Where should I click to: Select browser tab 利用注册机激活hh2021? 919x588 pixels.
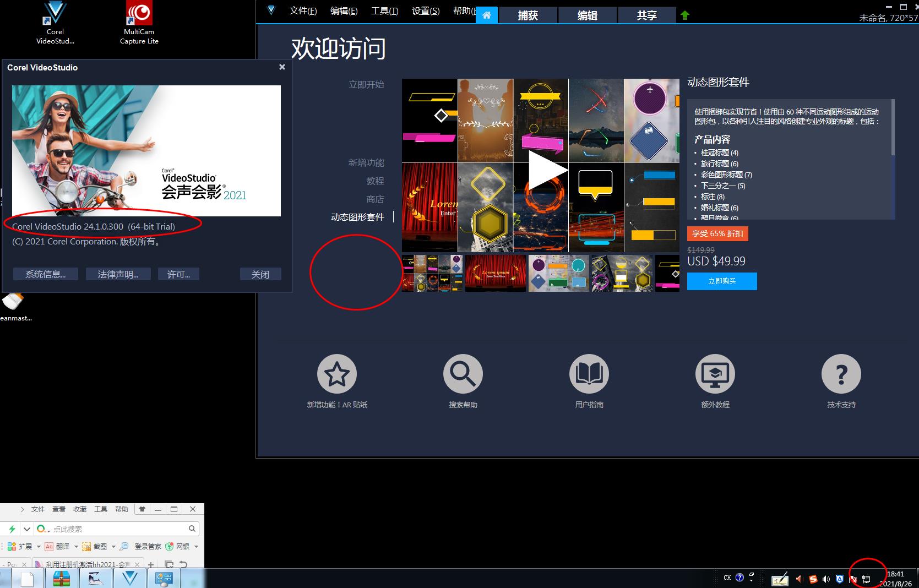pyautogui.click(x=88, y=564)
